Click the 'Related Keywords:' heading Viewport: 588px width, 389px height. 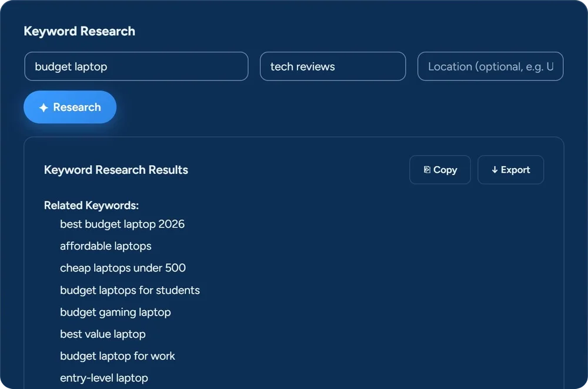[x=91, y=205]
